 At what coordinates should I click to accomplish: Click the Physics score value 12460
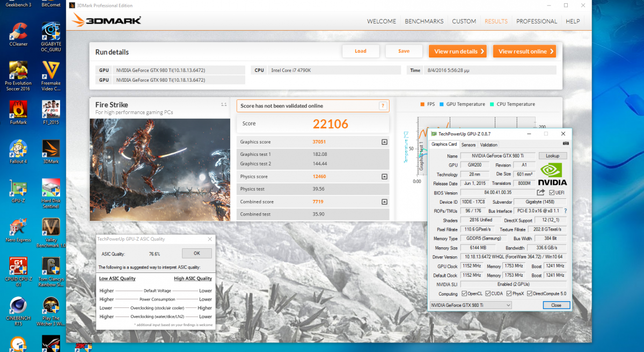coord(319,176)
